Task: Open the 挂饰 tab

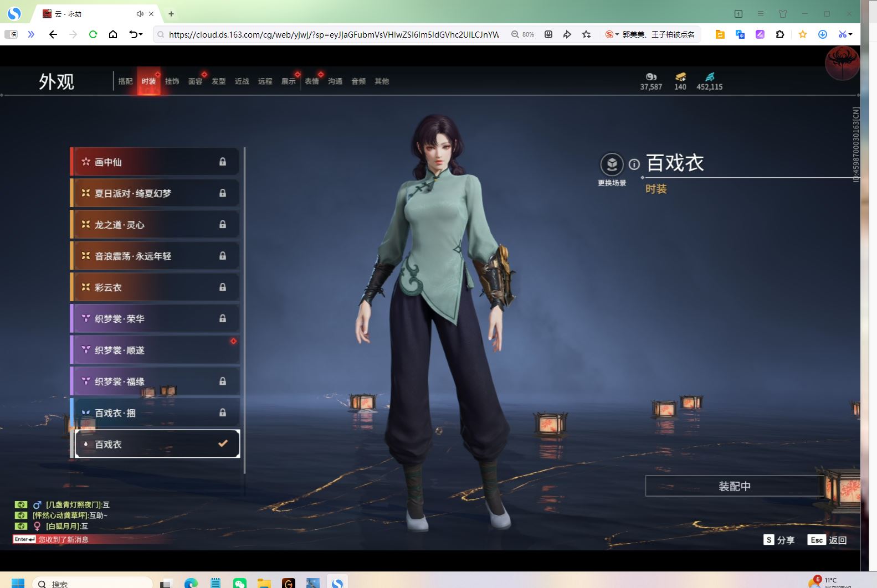Action: point(172,81)
